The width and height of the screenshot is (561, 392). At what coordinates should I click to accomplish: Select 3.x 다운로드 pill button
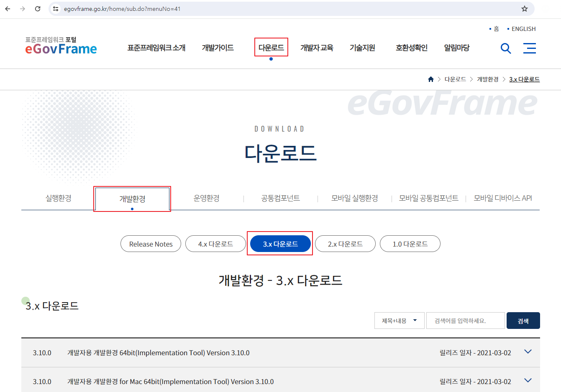(x=280, y=244)
